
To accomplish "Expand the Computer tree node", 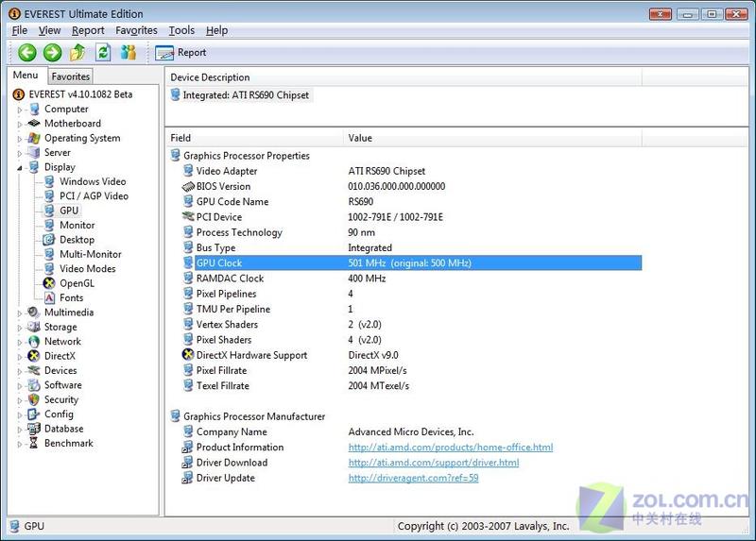I will coord(20,110).
